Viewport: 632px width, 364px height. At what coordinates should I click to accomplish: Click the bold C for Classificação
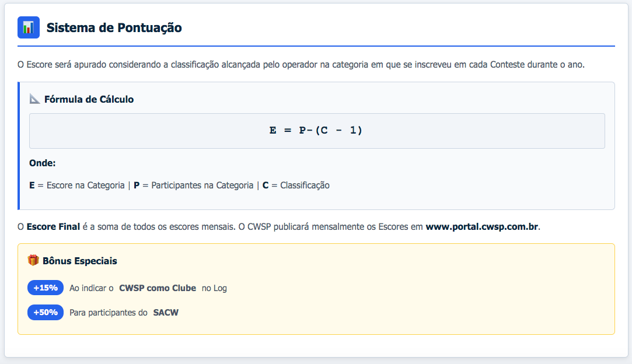266,185
